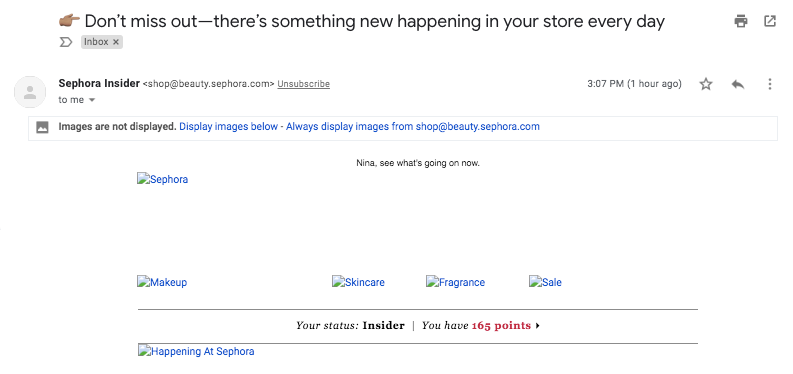Star this Sephora Insider email

point(706,84)
